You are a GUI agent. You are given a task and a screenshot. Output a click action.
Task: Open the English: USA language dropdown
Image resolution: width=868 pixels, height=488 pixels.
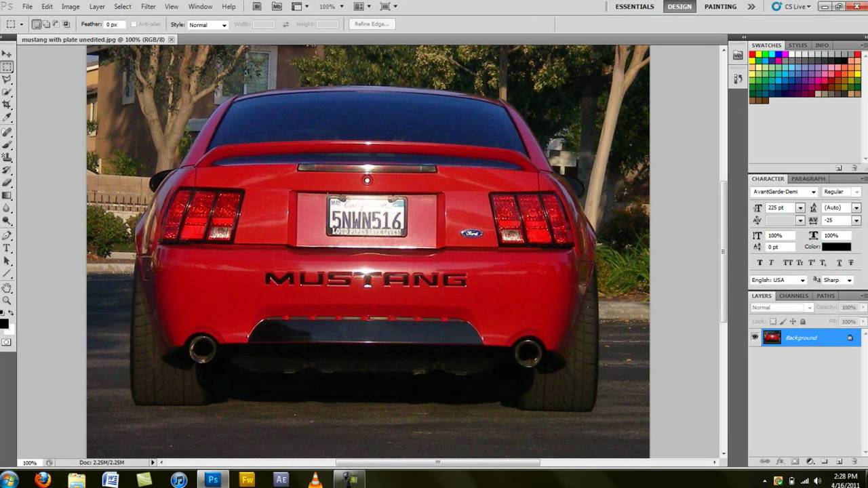click(x=778, y=280)
